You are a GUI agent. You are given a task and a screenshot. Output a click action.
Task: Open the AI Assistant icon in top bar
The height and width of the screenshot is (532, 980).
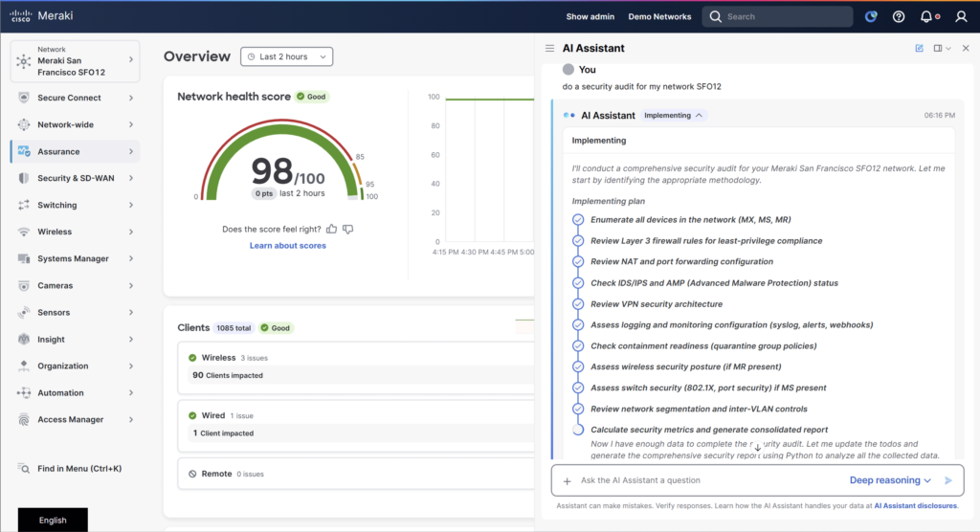tap(870, 16)
